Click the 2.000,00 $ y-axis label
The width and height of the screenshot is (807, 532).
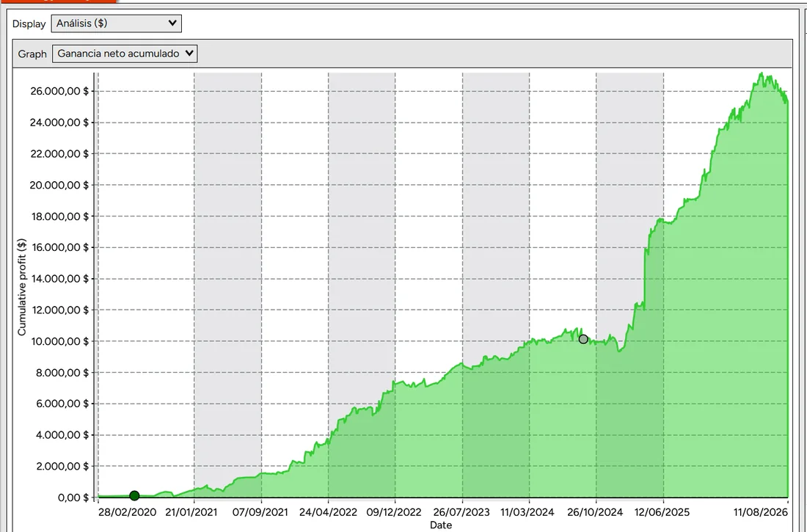[62, 466]
